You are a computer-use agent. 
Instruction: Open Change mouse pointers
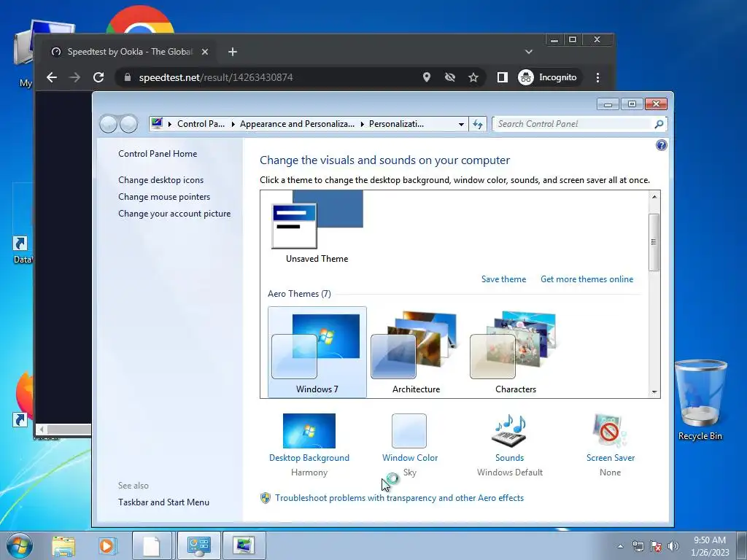coord(164,197)
